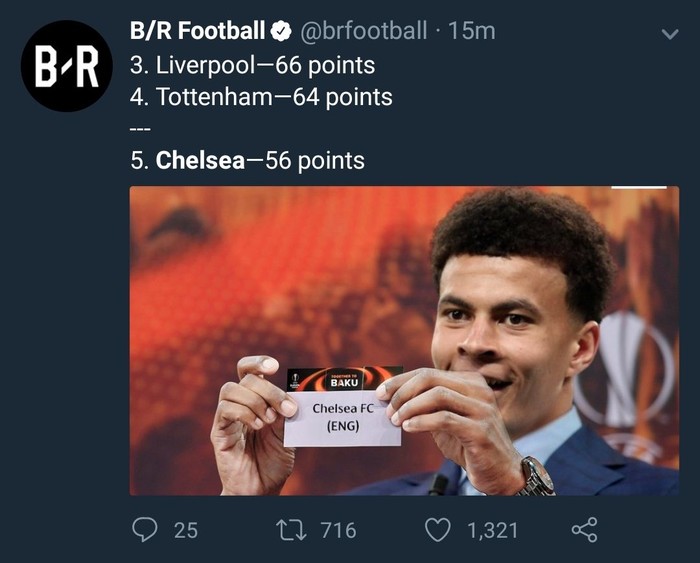Visit the @brfootball handle link

click(x=364, y=31)
